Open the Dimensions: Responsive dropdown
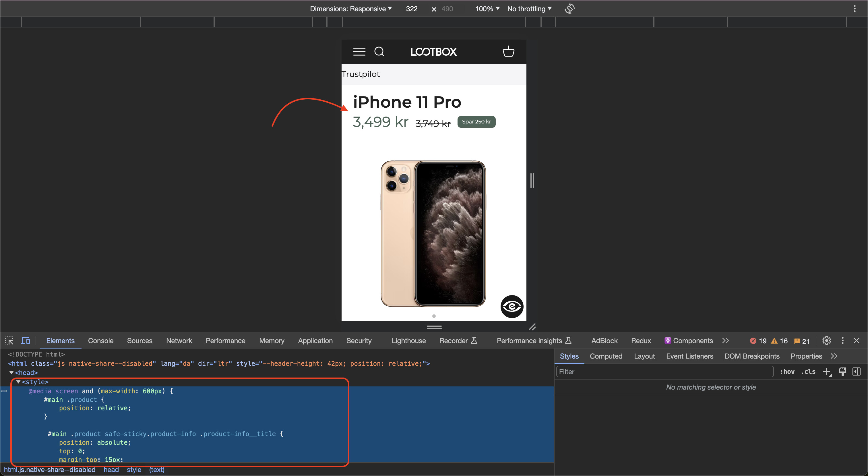This screenshot has height=476, width=868. 351,9
